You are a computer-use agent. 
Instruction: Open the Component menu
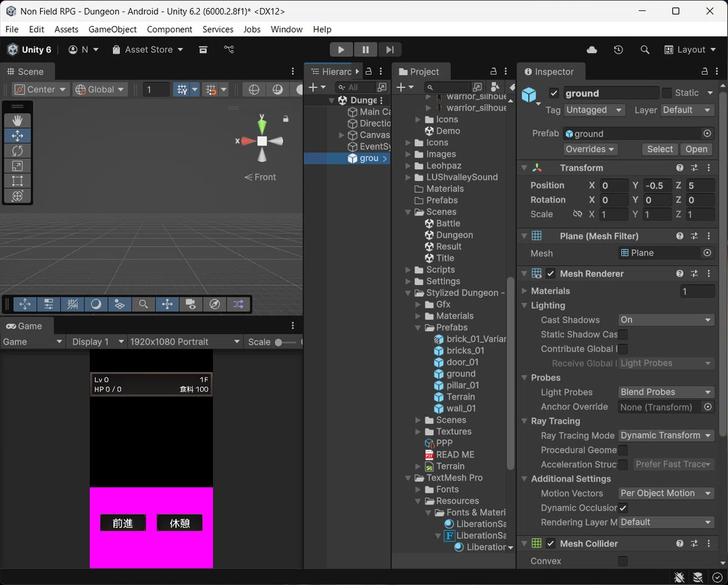[169, 29]
